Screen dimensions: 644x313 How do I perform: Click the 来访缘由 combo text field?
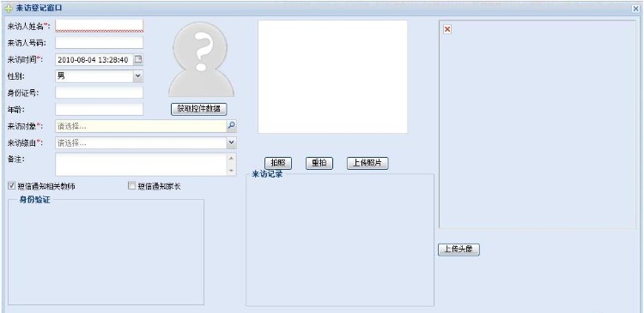coord(141,143)
